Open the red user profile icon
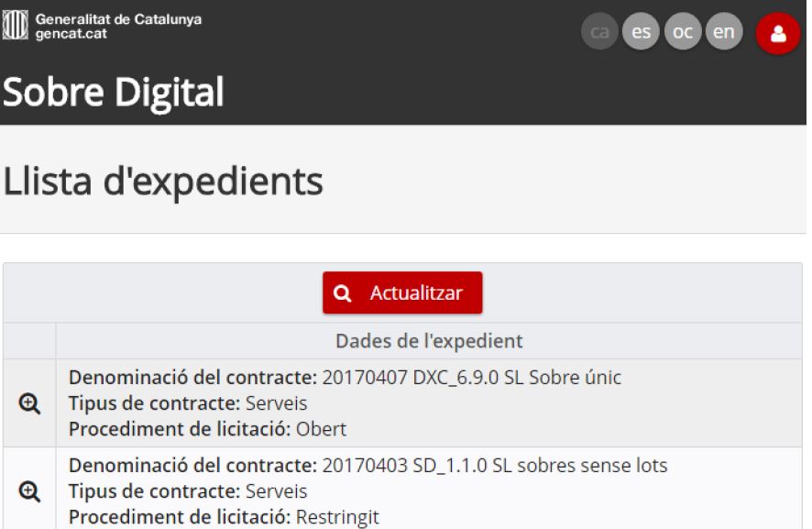The image size is (812, 529). 778,34
